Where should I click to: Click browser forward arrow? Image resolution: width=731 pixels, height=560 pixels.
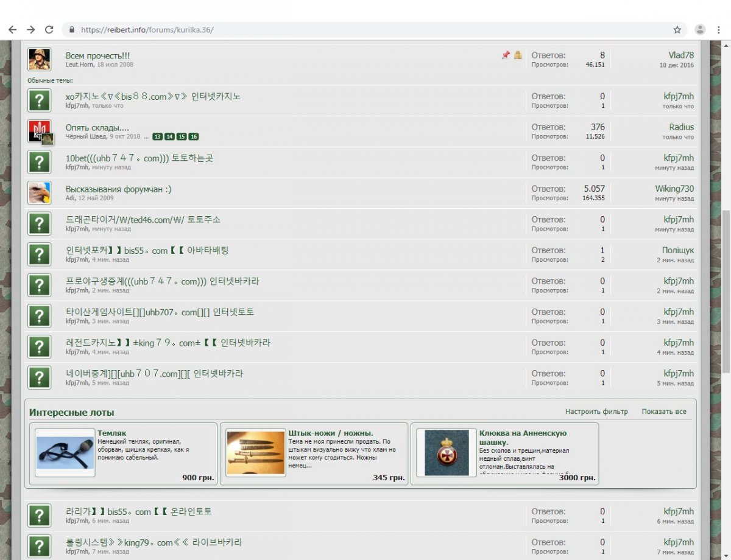30,29
